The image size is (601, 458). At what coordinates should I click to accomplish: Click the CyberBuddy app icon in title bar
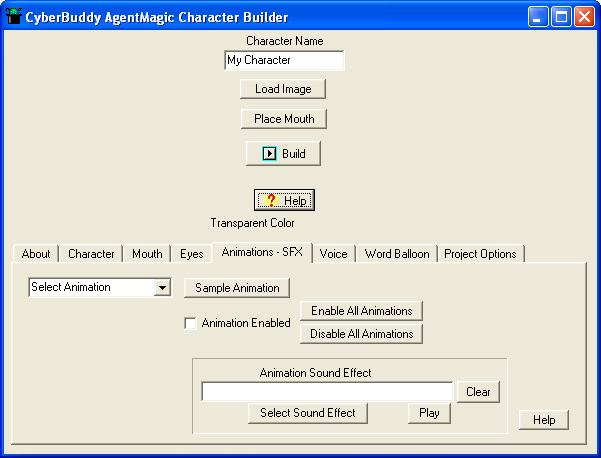(15, 17)
